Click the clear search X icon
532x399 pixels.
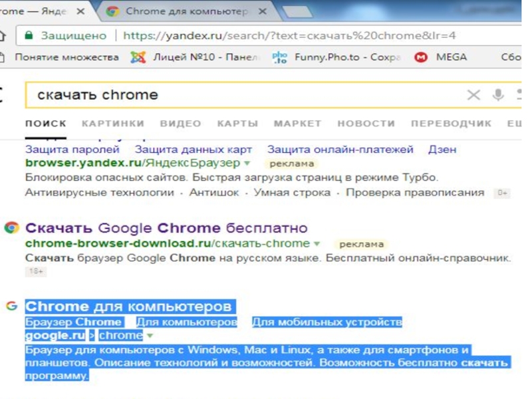473,95
